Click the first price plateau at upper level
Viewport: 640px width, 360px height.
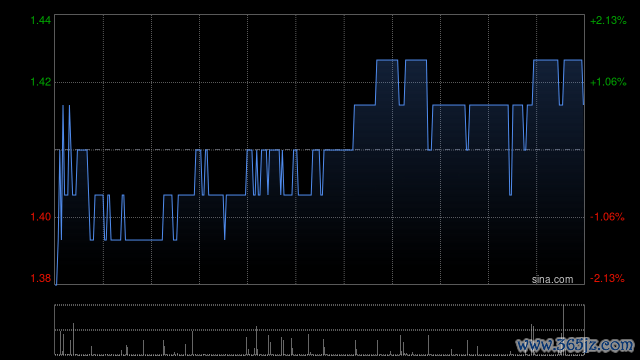[387, 60]
